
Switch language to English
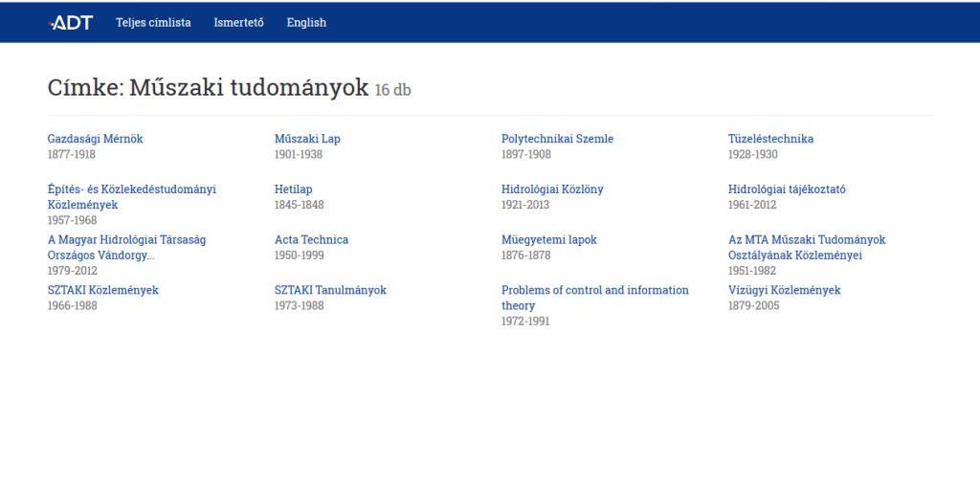306,23
